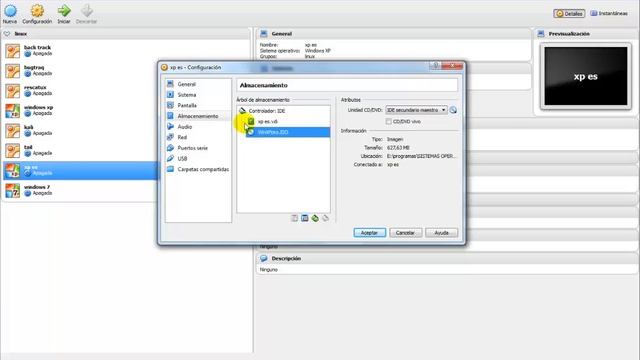This screenshot has width=640, height=360.
Task: Enable the CD/DVD vivo checkbox
Action: [x=389, y=121]
